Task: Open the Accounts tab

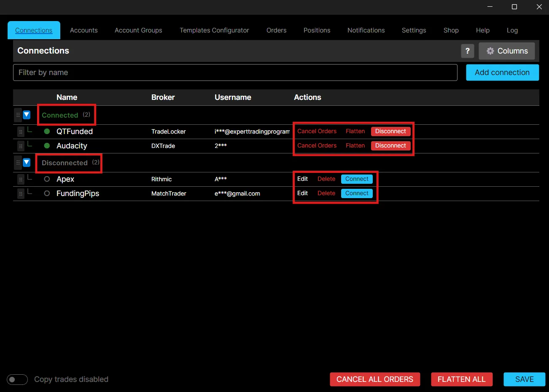Action: point(83,30)
